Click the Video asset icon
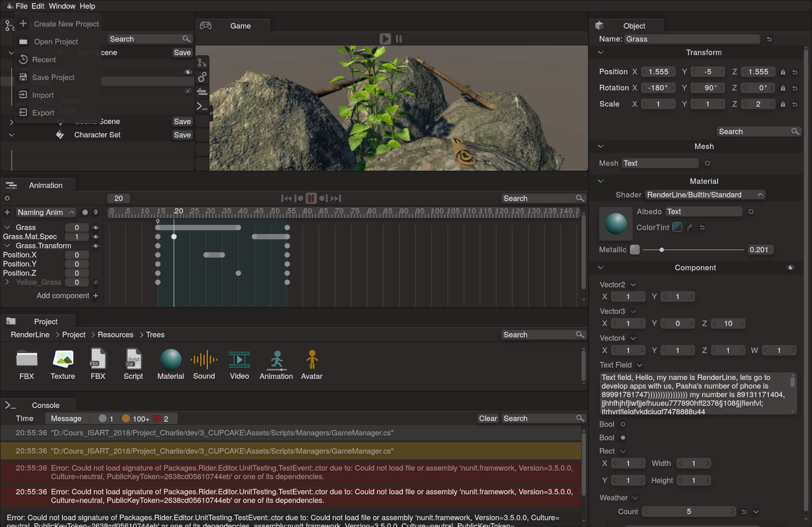The width and height of the screenshot is (812, 527). pyautogui.click(x=240, y=360)
